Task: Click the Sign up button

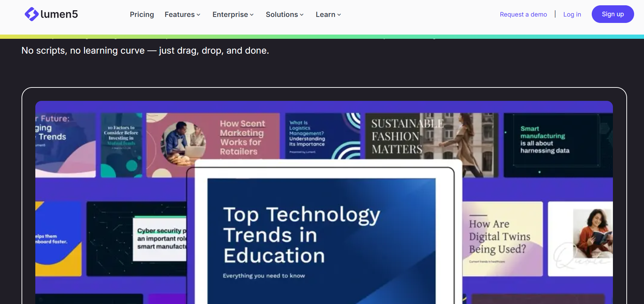Action: pos(613,14)
